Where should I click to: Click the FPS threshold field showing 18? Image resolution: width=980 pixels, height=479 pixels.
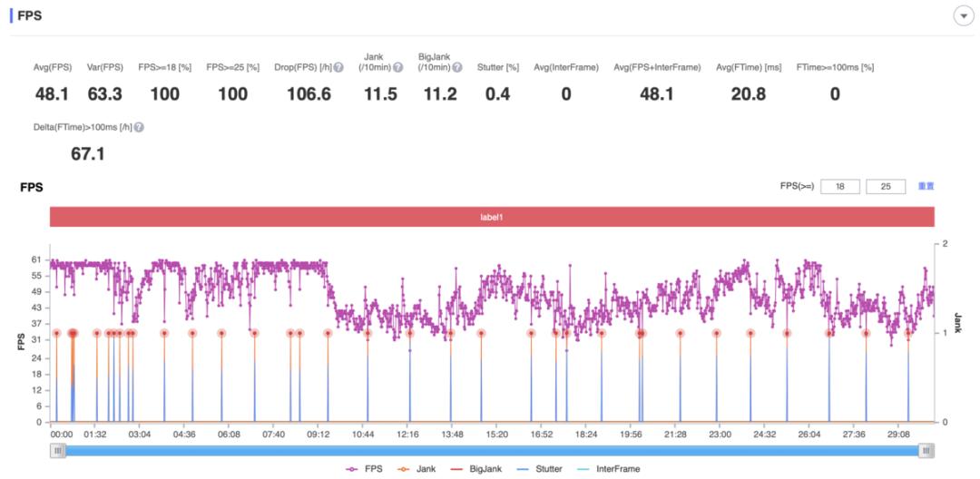pos(840,186)
